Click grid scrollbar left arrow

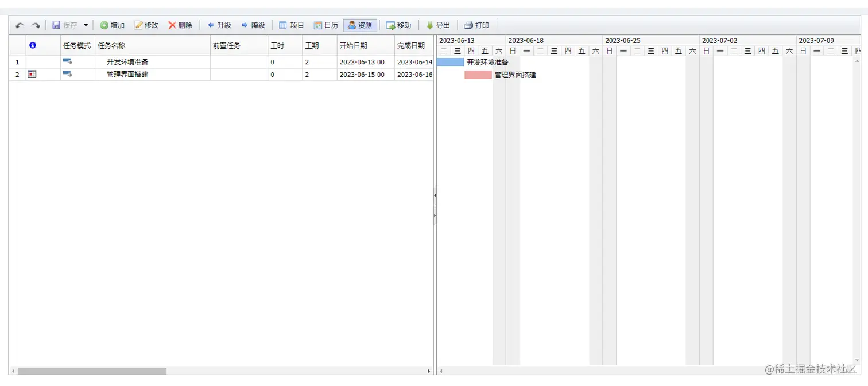(13, 371)
